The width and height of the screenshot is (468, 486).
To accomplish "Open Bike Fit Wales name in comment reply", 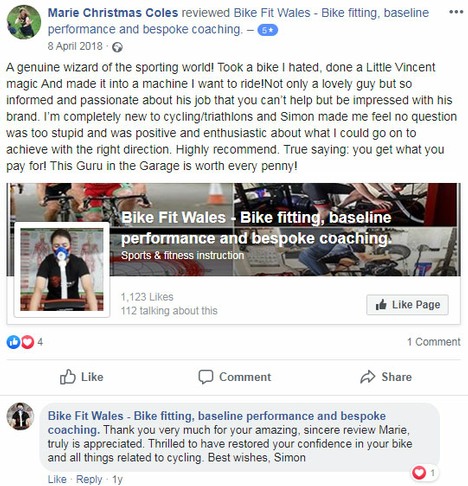I will pyautogui.click(x=217, y=423).
